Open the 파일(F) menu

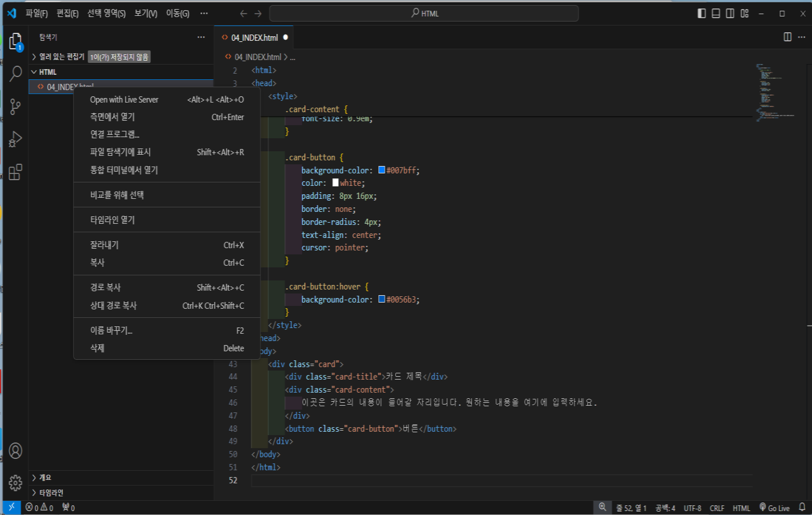[37, 13]
